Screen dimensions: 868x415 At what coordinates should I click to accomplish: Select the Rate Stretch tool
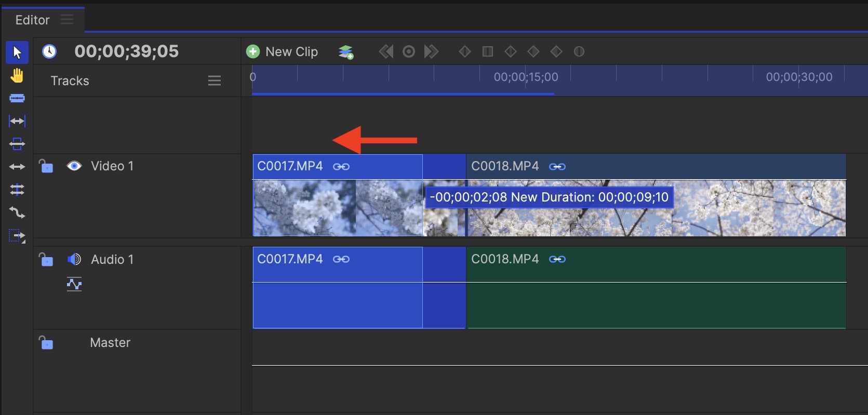(17, 167)
